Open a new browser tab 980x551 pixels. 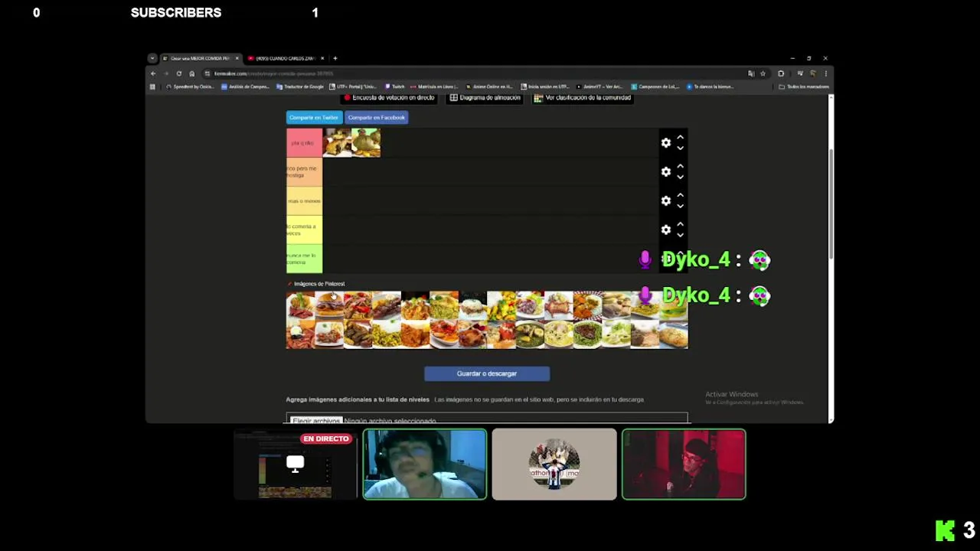tap(335, 58)
